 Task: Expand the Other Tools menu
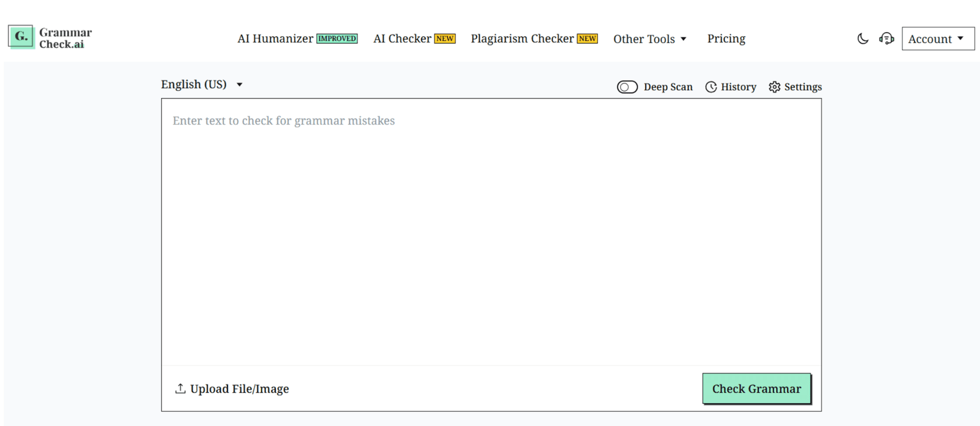pyautogui.click(x=650, y=39)
